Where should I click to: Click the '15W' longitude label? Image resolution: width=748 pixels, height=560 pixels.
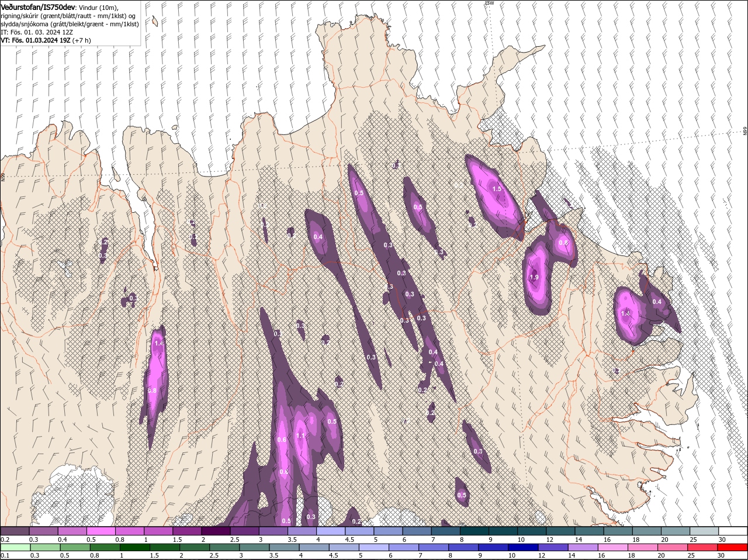(490, 3)
